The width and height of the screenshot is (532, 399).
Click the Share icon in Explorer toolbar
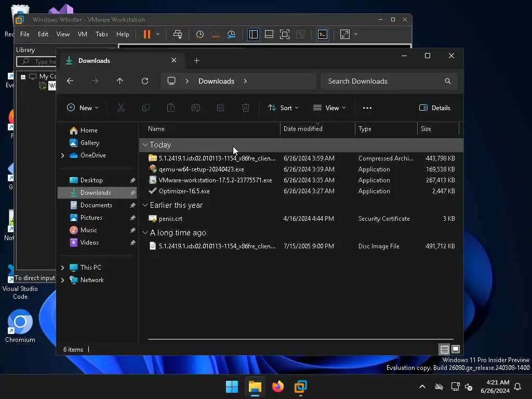click(x=220, y=108)
